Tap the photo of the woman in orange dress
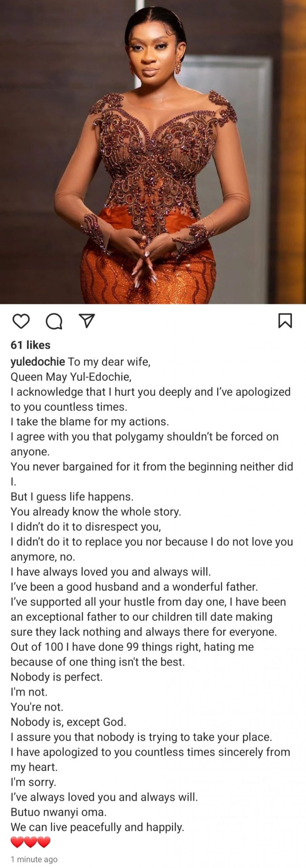Image resolution: width=306 pixels, height=868 pixels. coord(153,152)
